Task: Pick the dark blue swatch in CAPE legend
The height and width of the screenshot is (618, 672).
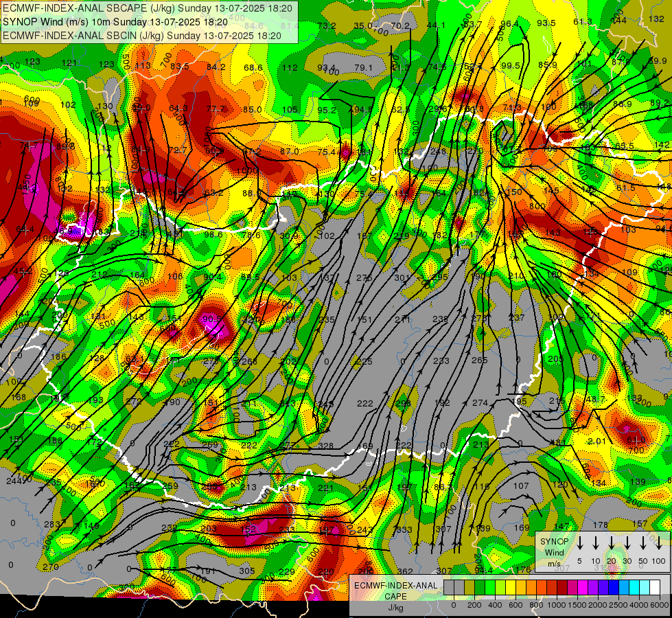Action: point(614,588)
